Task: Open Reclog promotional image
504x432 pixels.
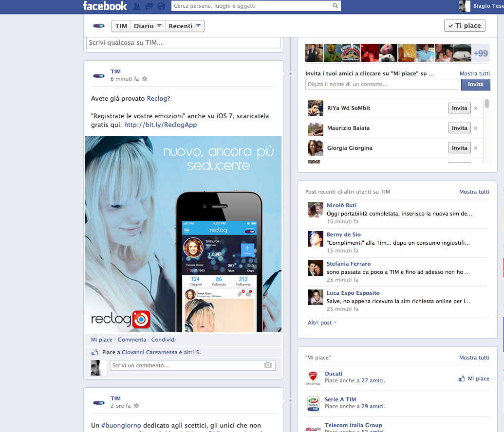Action: pos(183,234)
